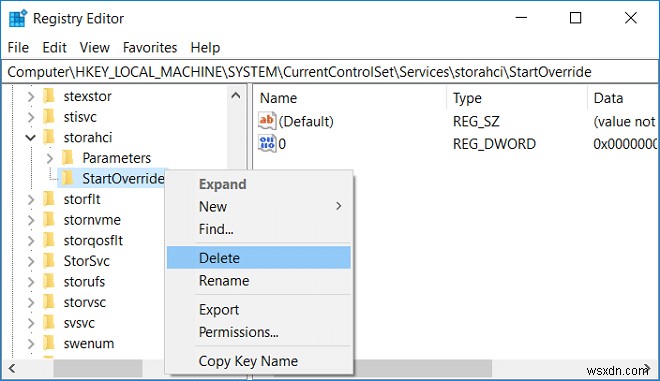660x381 pixels.
Task: Open the File menu
Action: (18, 48)
